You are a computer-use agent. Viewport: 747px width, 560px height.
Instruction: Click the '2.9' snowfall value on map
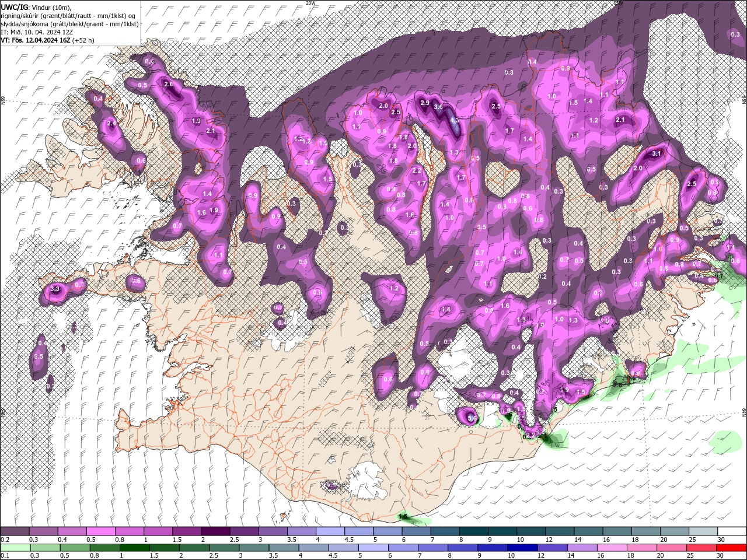(x=425, y=103)
